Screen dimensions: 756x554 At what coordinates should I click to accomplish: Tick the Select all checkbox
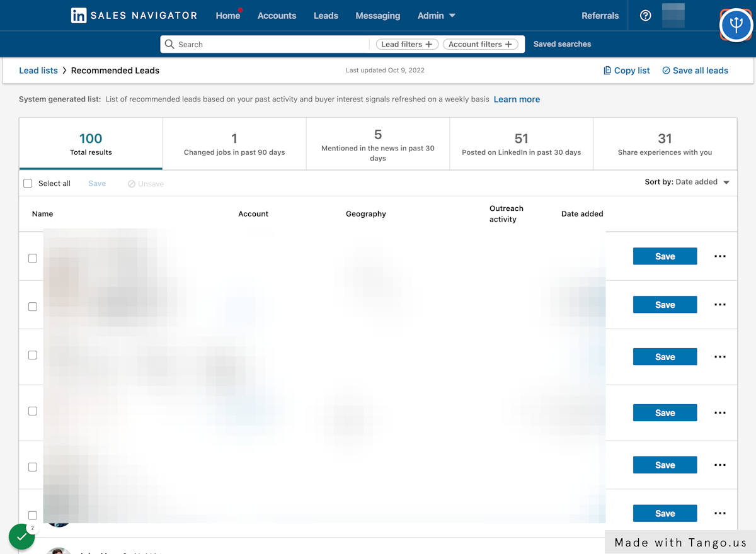pos(28,183)
